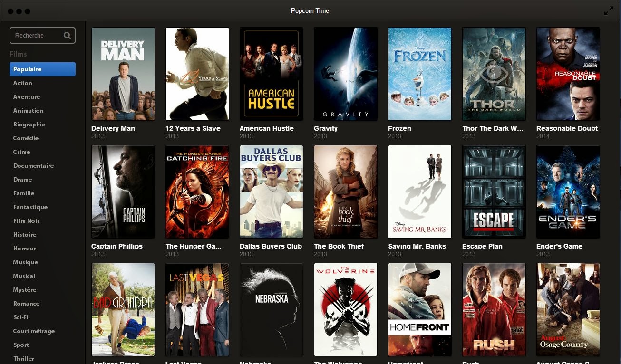Click the title text "Delivery Man"
Viewport: 621px width, 364px height.
[113, 128]
